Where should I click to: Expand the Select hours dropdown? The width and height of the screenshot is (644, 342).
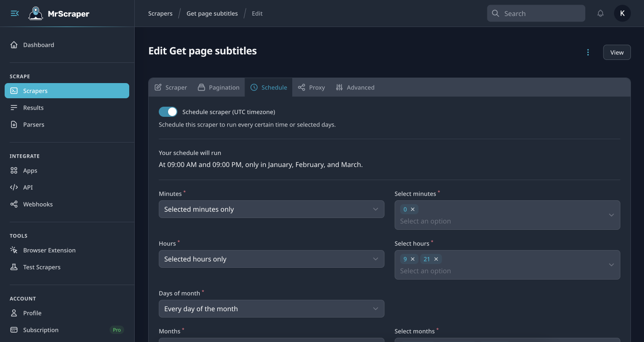tap(611, 265)
